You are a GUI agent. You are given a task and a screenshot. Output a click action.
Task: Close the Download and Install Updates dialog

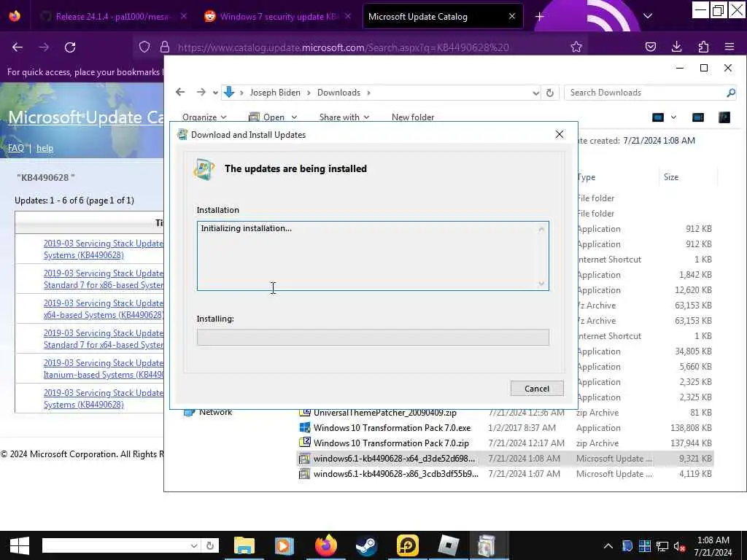(x=560, y=135)
